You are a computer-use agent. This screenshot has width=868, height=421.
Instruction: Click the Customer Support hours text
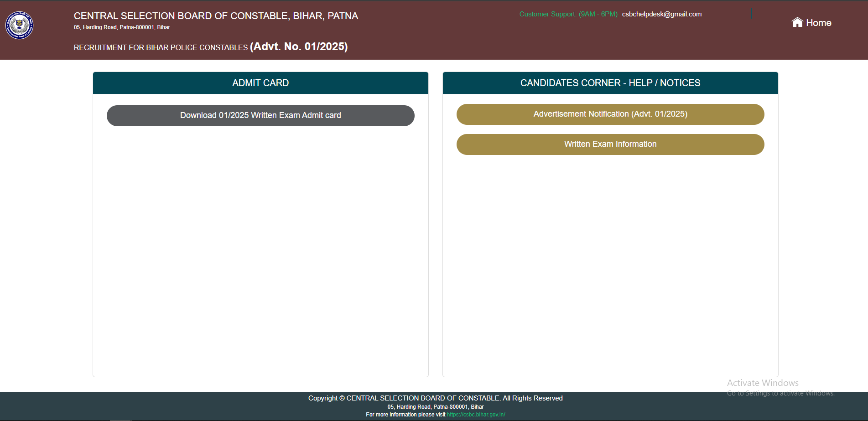[x=568, y=14]
